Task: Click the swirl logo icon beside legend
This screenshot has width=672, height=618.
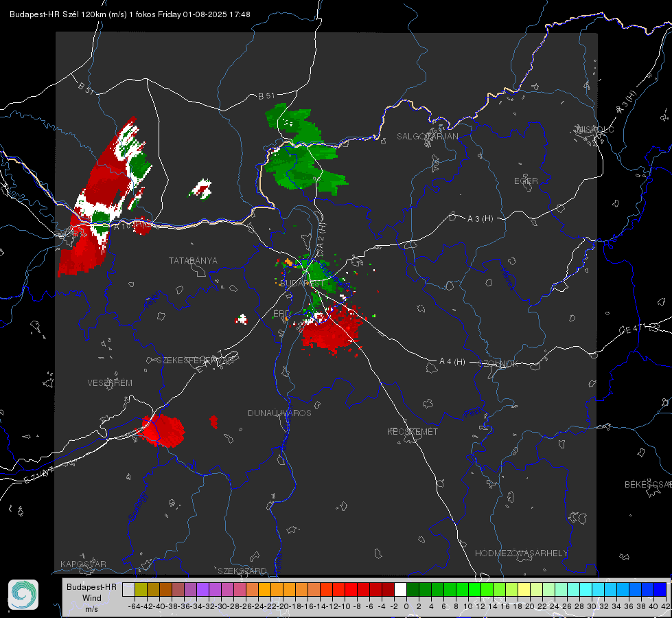Action: coord(23,595)
